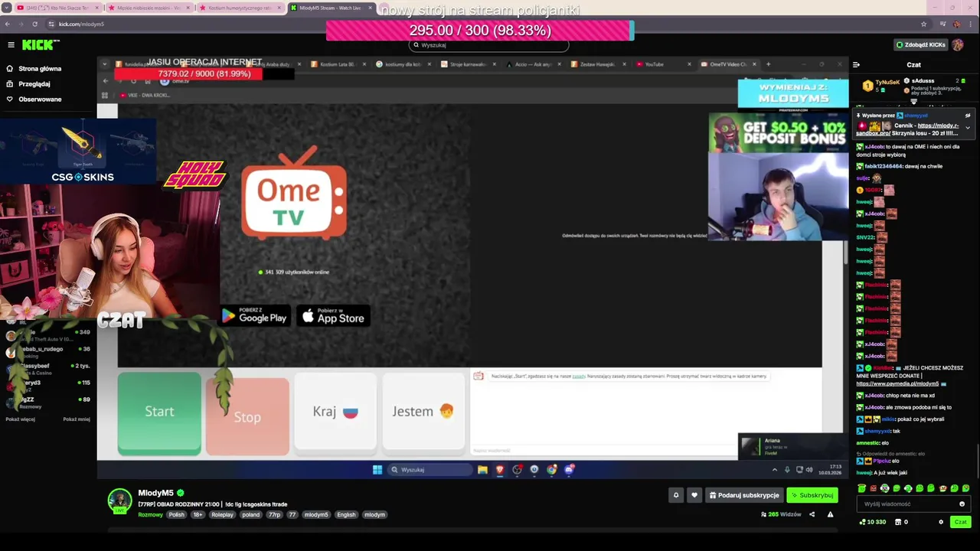This screenshot has height=551, width=980.
Task: Click Podaruj subskrypcje button
Action: [x=744, y=495]
